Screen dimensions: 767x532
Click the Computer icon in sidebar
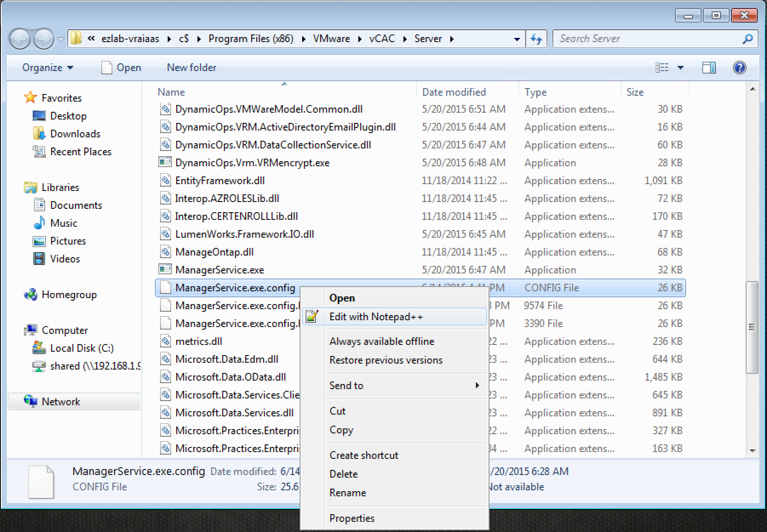click(x=30, y=330)
